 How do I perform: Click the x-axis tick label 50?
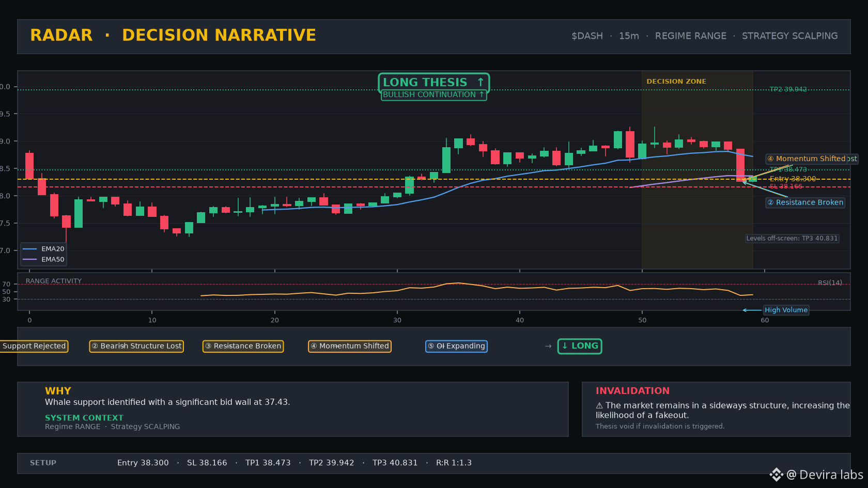[642, 320]
